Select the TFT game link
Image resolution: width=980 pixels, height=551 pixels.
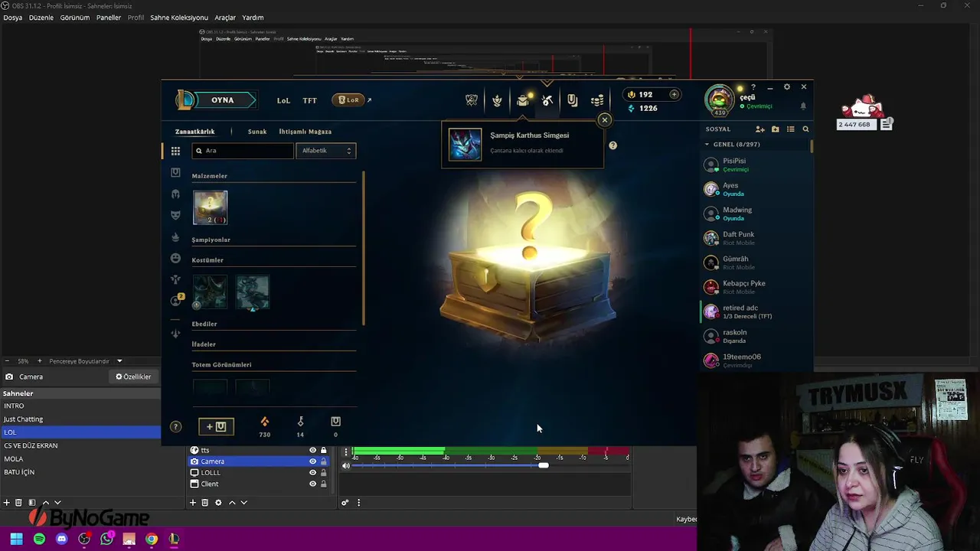309,100
